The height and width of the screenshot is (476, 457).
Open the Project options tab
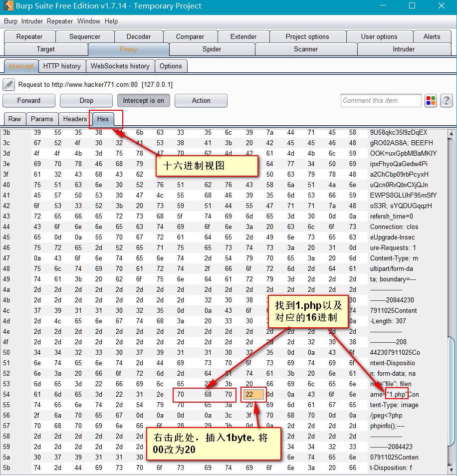307,37
